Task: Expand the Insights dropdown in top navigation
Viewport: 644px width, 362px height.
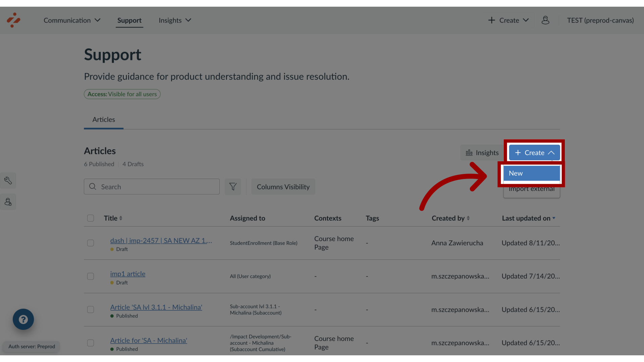Action: pyautogui.click(x=175, y=20)
